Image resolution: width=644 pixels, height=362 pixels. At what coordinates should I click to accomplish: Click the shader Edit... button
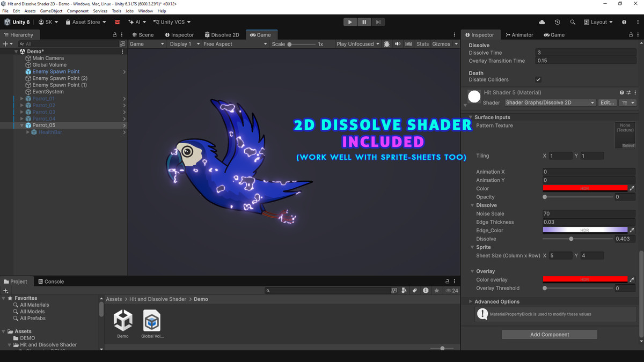tap(608, 102)
